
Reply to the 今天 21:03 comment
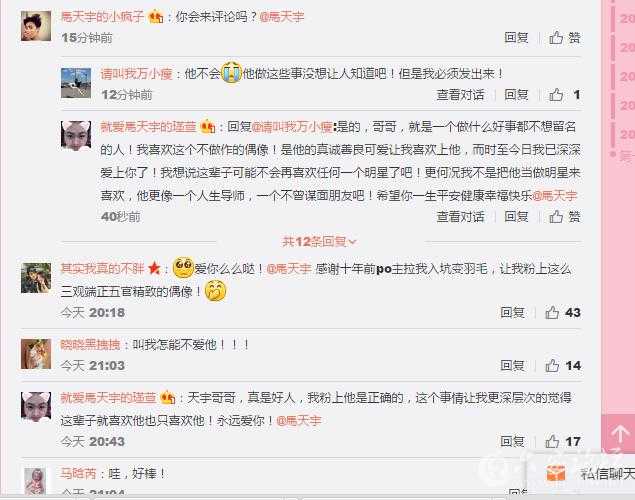(x=513, y=366)
